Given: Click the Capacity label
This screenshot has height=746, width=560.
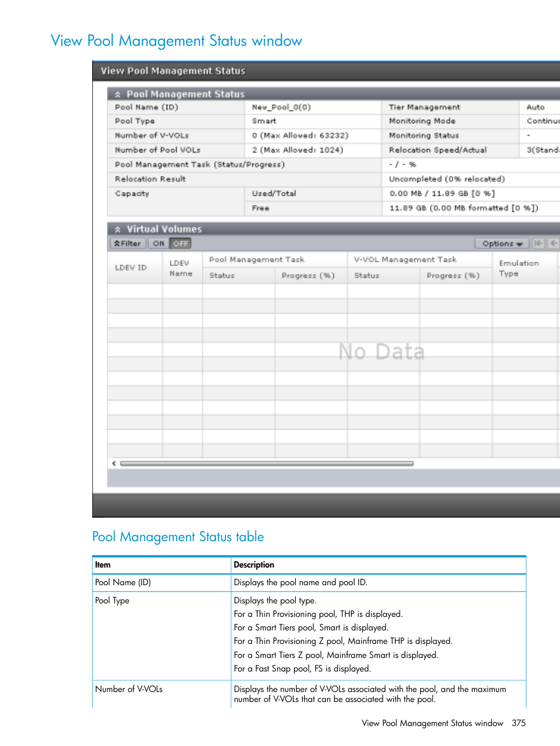Looking at the screenshot, I should coord(132,194).
